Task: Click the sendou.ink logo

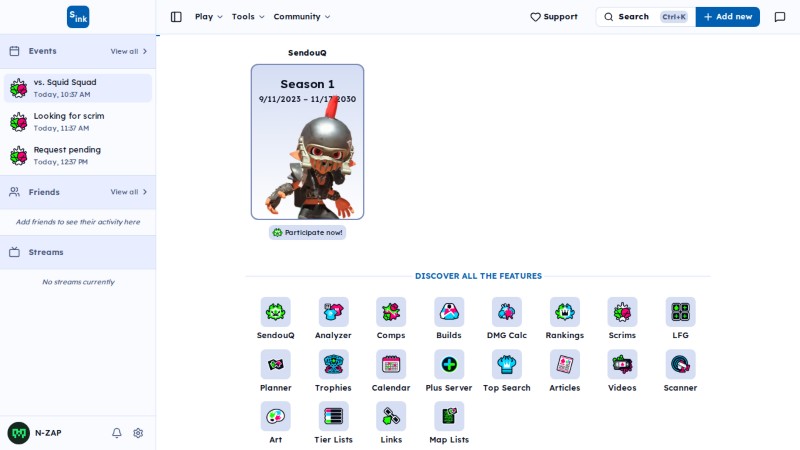Action: point(78,17)
